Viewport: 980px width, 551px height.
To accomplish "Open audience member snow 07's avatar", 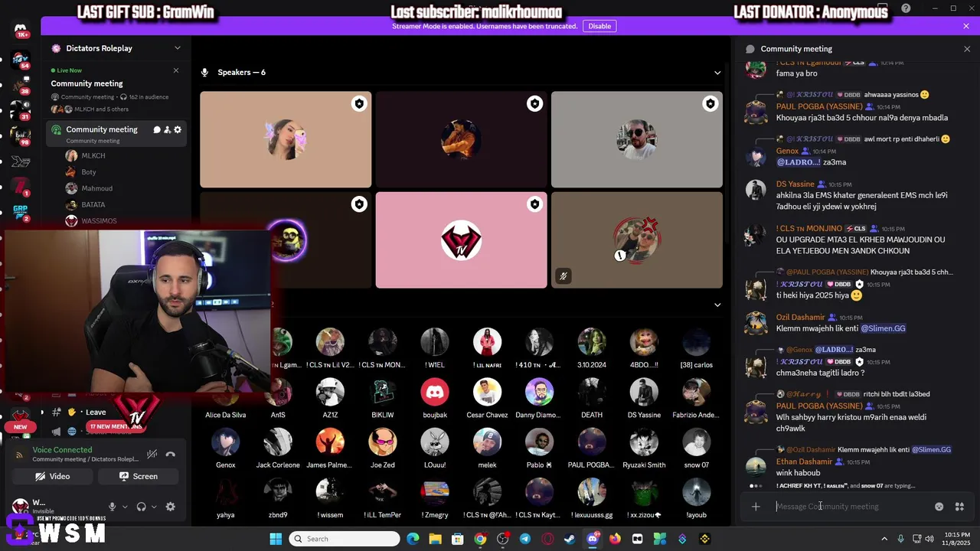I will (x=696, y=442).
